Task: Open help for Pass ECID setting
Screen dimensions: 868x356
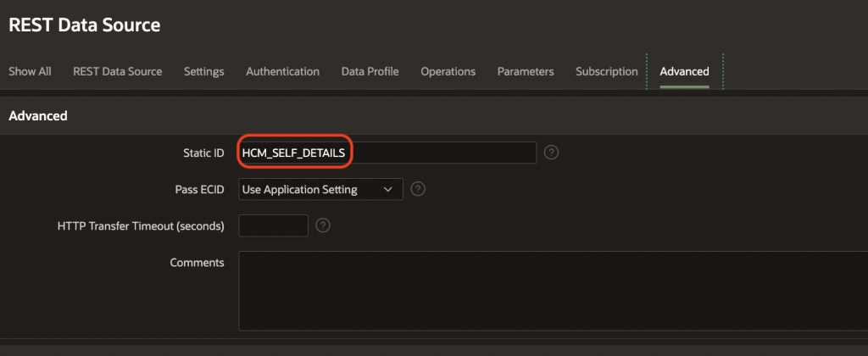Action: click(418, 189)
